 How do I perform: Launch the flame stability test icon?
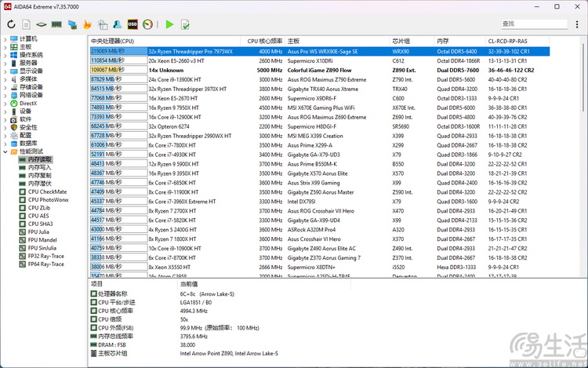pyautogui.click(x=87, y=24)
